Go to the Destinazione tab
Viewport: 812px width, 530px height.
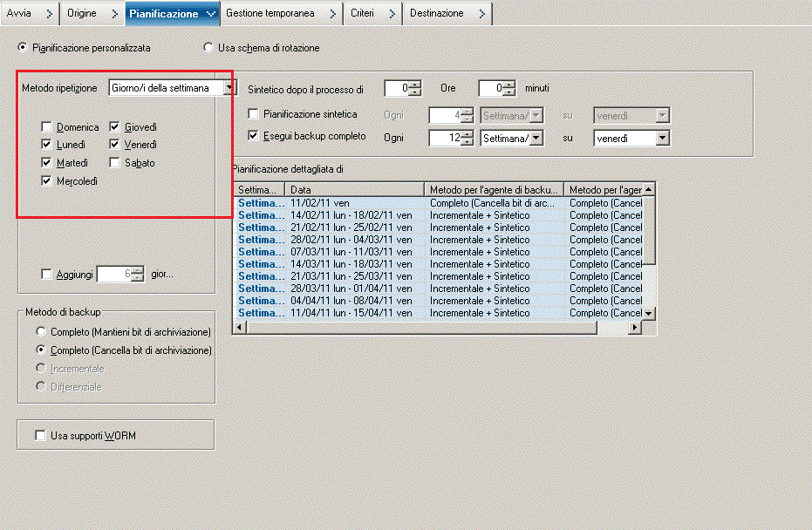point(436,13)
